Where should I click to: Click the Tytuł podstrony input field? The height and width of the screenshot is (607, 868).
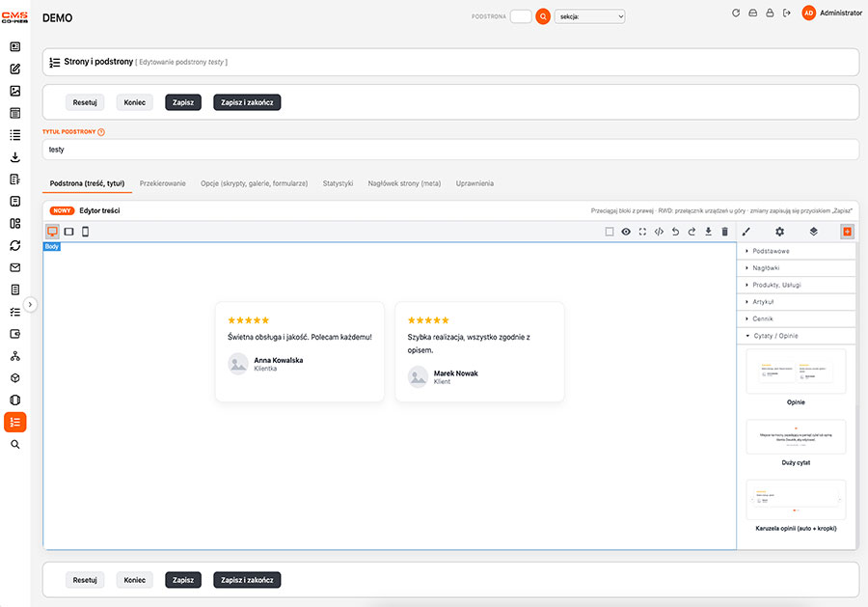(x=450, y=150)
